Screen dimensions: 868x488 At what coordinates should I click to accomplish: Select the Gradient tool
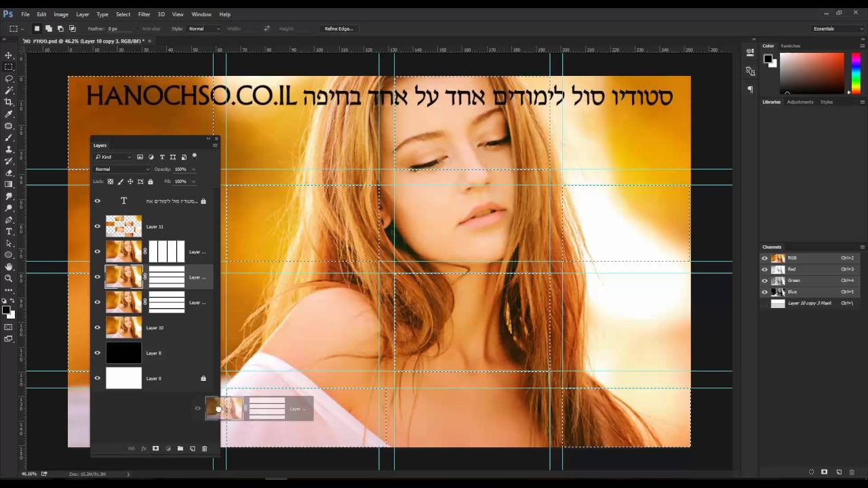[9, 184]
